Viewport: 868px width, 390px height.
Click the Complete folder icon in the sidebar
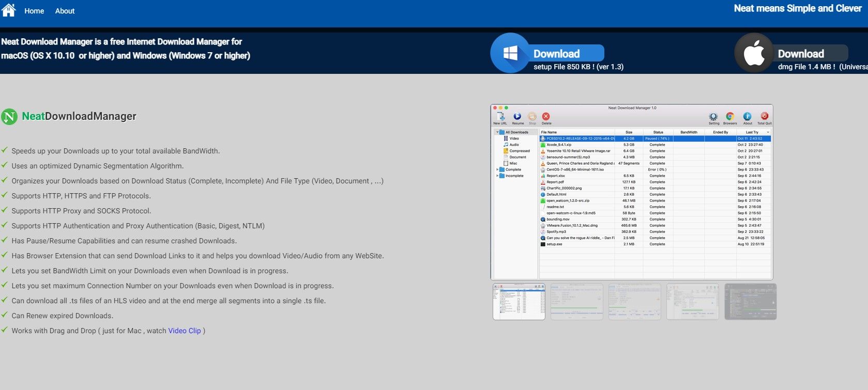click(502, 169)
